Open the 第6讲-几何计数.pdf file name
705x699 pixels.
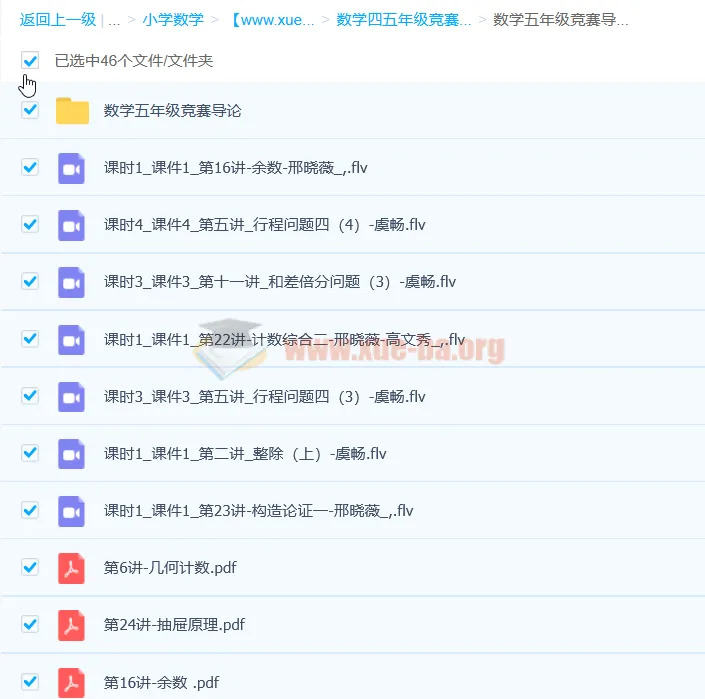tap(170, 568)
